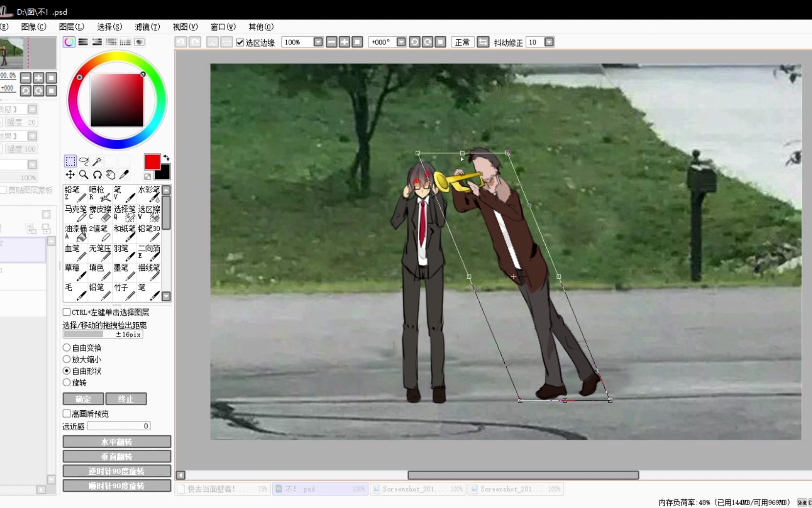Viewport: 812px width, 508px height.
Task: Rotate view counterclockwise in toolbar
Action: pyautogui.click(x=415, y=42)
